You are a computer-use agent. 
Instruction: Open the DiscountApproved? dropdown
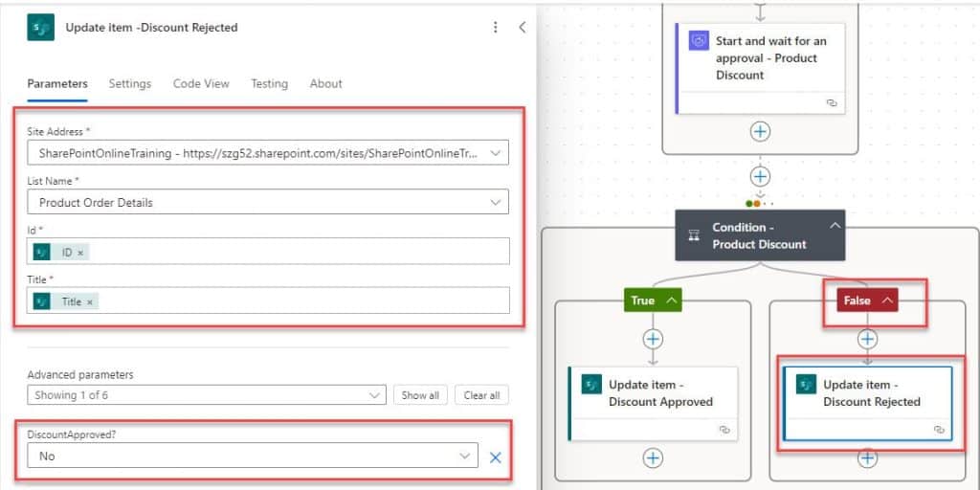pos(253,457)
